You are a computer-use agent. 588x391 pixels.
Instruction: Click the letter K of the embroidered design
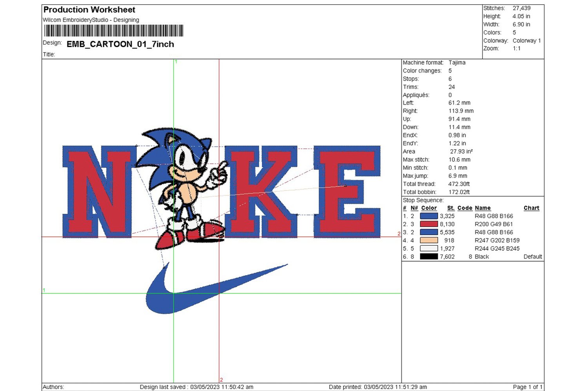(261, 192)
